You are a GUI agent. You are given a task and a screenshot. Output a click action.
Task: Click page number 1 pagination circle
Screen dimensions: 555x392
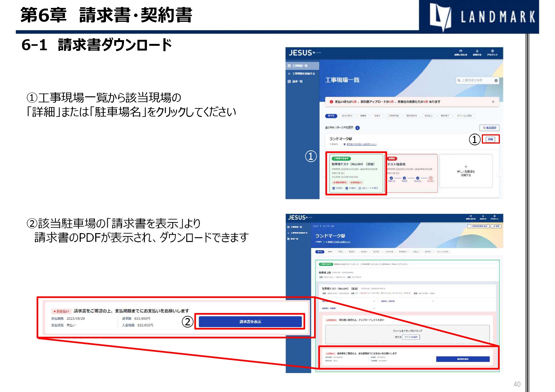(x=357, y=128)
